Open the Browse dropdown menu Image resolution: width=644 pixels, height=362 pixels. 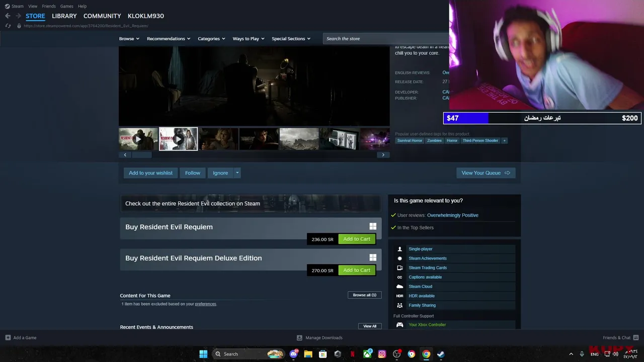pos(129,39)
